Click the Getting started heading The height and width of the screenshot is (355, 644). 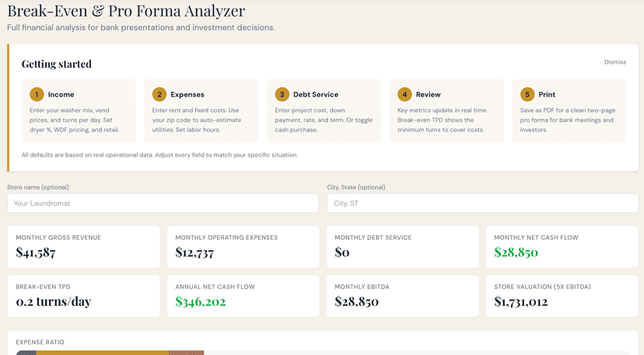click(56, 64)
